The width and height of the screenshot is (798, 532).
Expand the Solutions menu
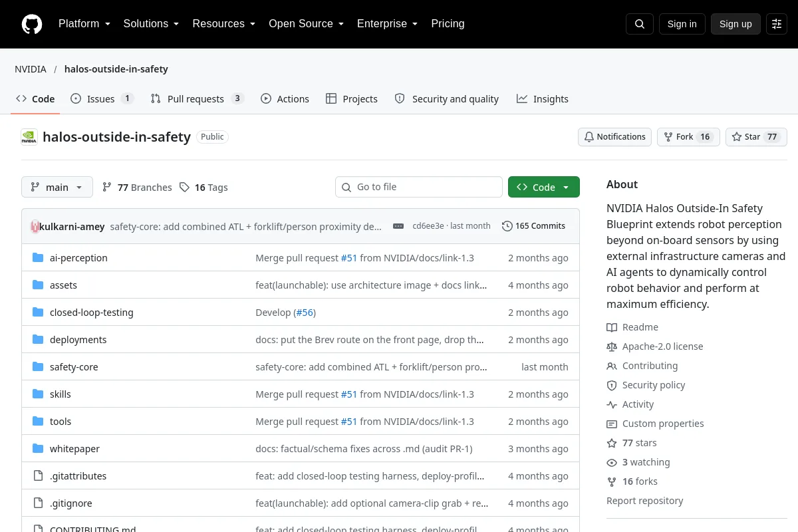(x=151, y=24)
